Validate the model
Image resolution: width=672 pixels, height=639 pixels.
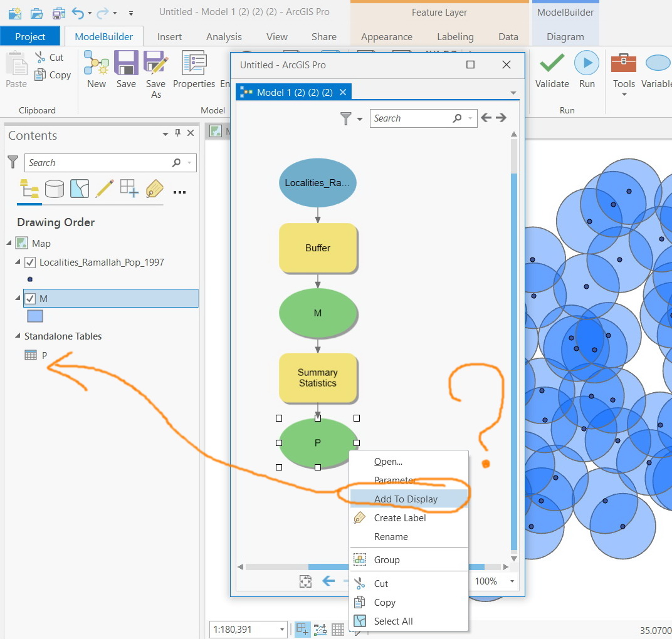[x=552, y=70]
